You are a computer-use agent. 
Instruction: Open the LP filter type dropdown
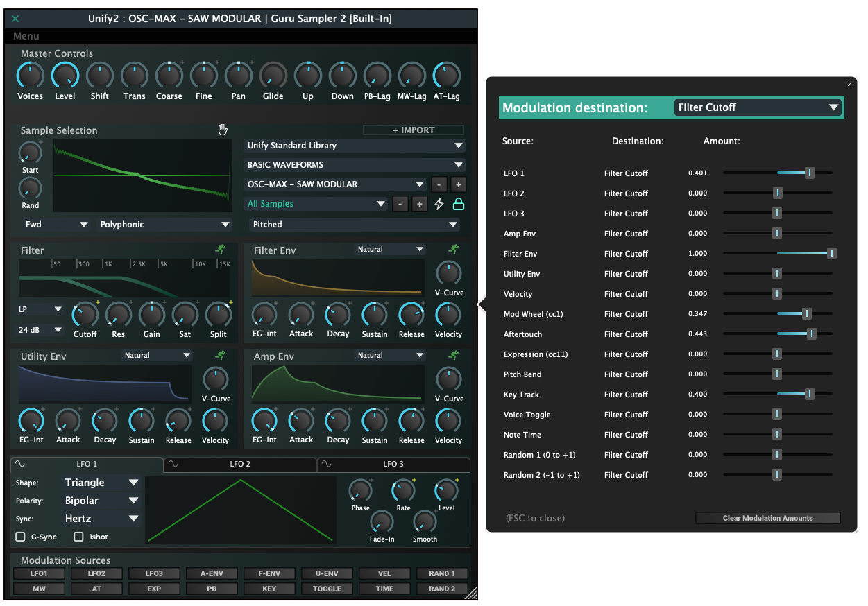point(41,309)
